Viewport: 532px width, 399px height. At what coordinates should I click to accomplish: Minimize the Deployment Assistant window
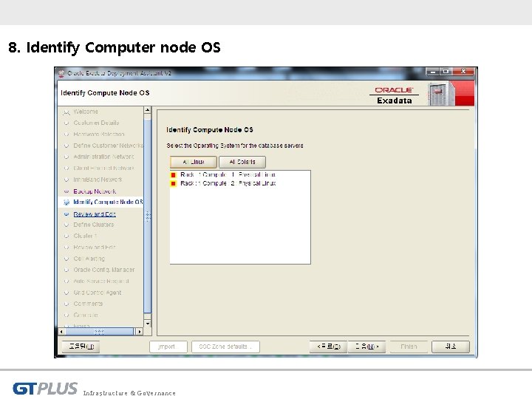tap(432, 72)
